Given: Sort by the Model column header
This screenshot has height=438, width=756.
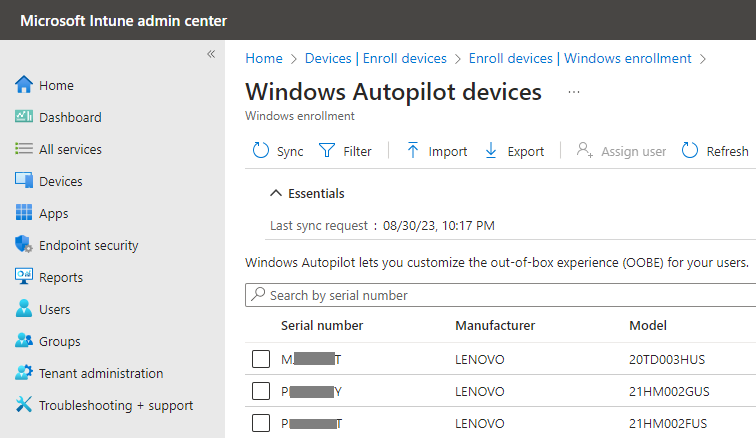Looking at the screenshot, I should coord(648,326).
